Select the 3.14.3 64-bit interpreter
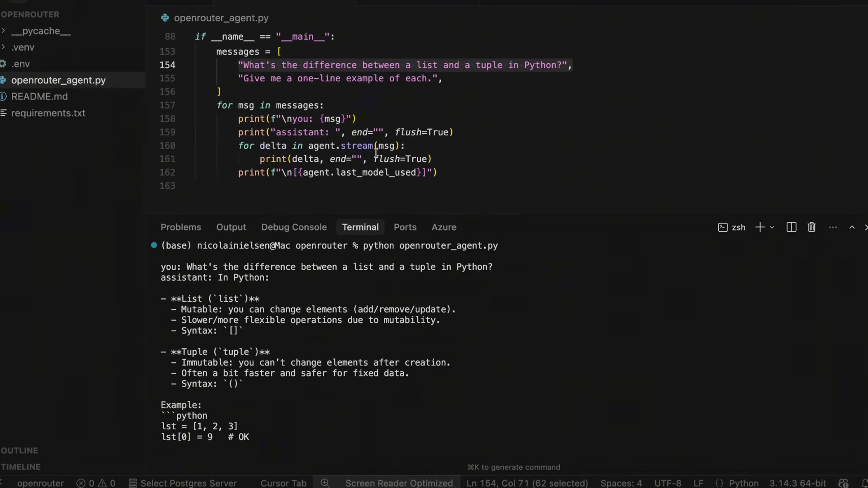Image resolution: width=868 pixels, height=488 pixels. pos(798,483)
